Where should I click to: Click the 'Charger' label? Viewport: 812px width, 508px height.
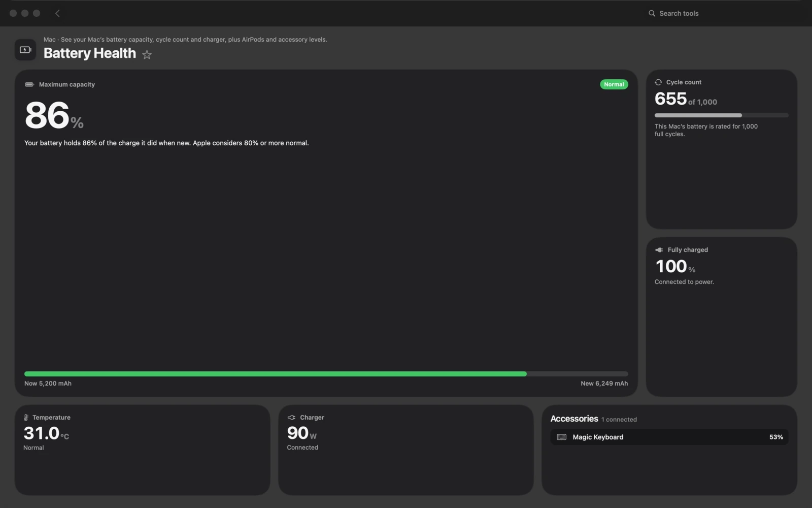click(312, 418)
